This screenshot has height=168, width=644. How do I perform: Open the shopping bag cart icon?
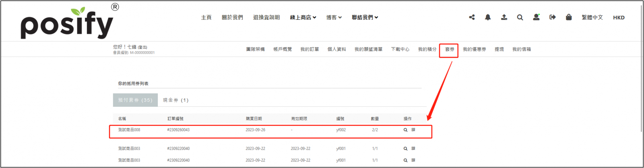[569, 17]
